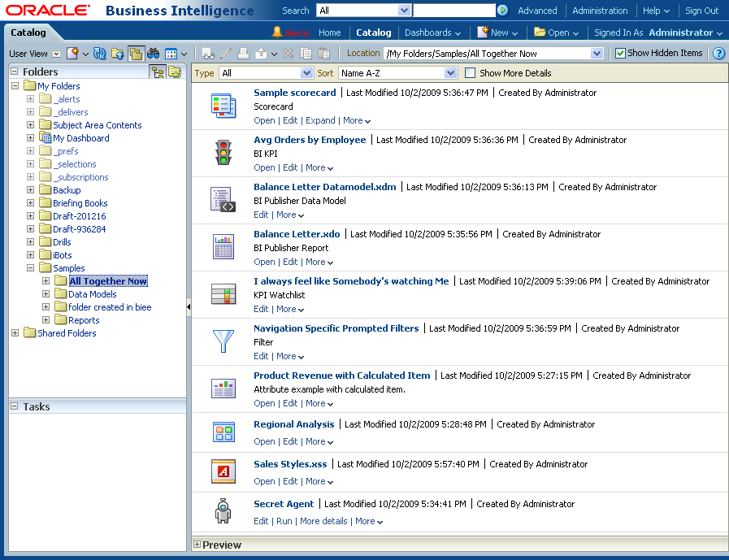The width and height of the screenshot is (729, 560).
Task: Collapse the Tasks pane header
Action: (x=15, y=406)
